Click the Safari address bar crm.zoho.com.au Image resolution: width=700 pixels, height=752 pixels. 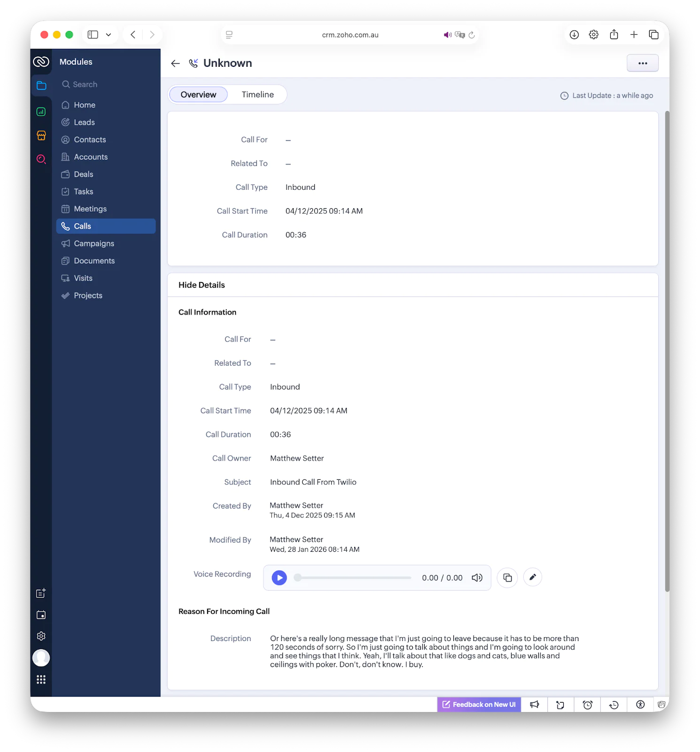pos(350,35)
